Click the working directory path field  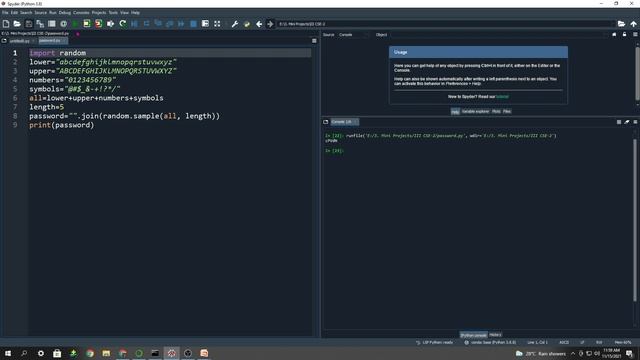(446, 24)
